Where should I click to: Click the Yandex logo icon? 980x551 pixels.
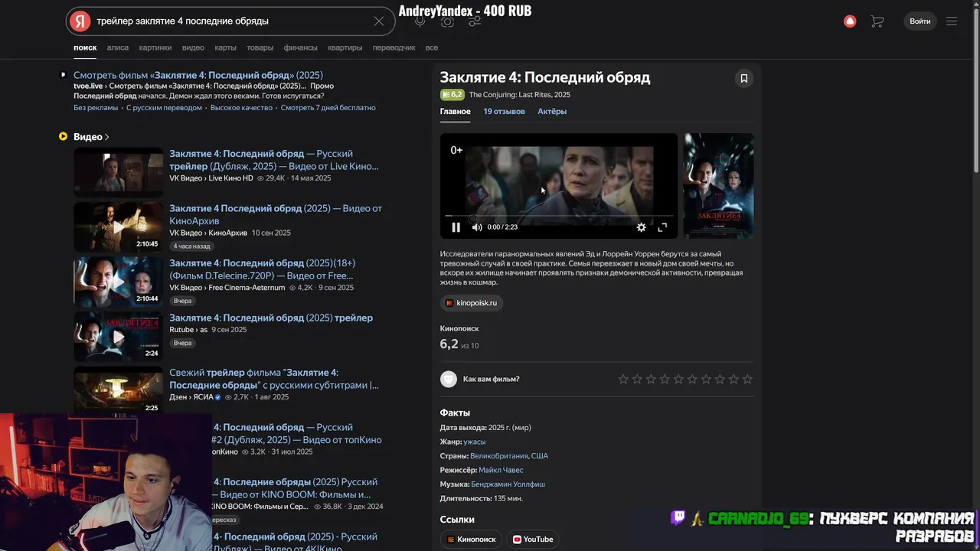click(80, 21)
